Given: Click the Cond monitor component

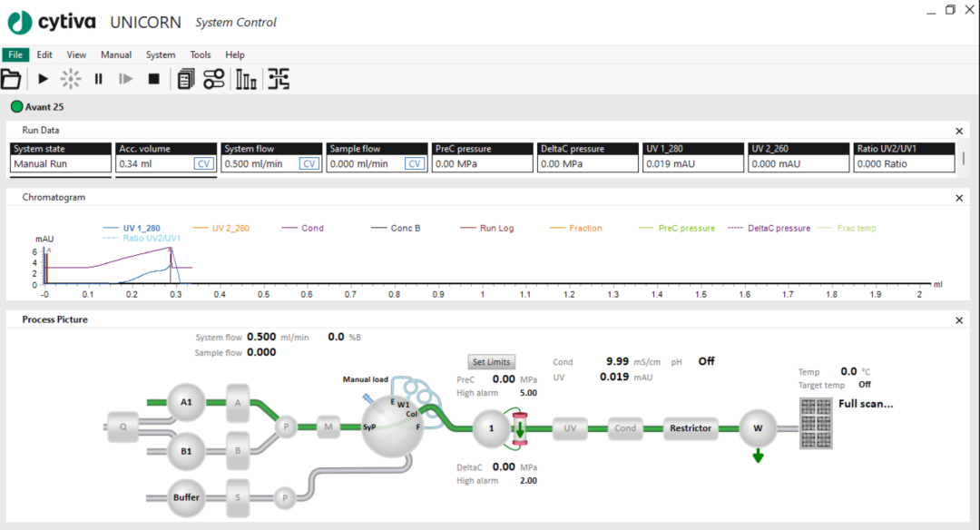Looking at the screenshot, I should click(x=625, y=428).
